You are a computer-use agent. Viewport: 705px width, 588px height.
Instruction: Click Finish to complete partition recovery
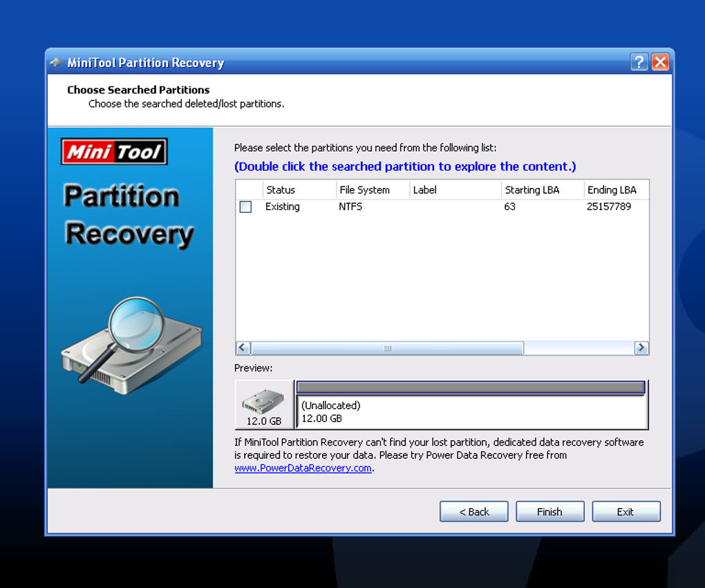(550, 511)
